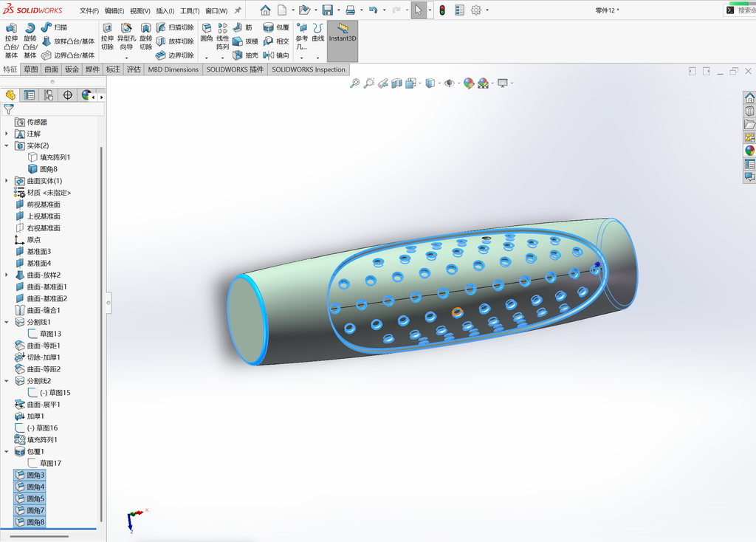Switch to the 草图 (Sketch) tab
Viewport: 756px width, 542px height.
(31, 69)
